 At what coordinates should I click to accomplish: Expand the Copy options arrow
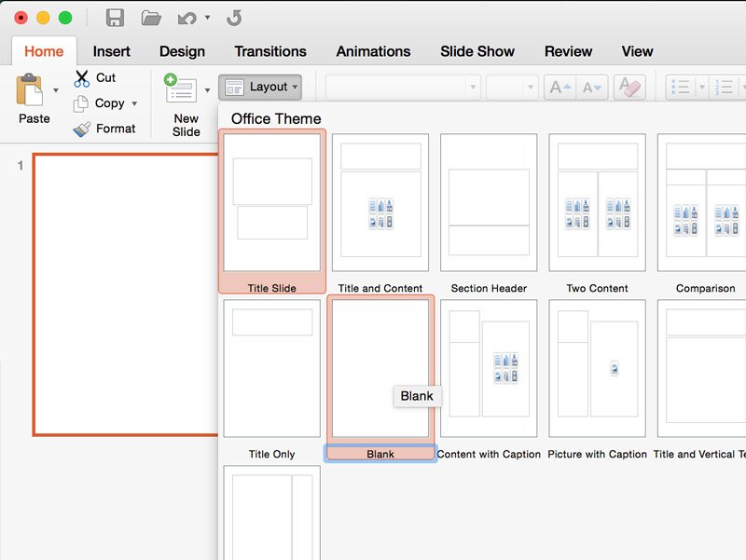134,103
